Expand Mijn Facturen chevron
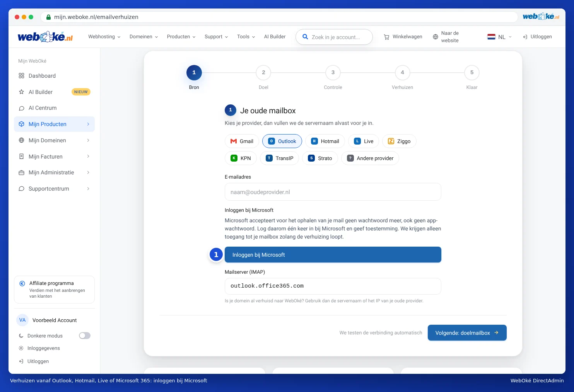 coord(88,157)
